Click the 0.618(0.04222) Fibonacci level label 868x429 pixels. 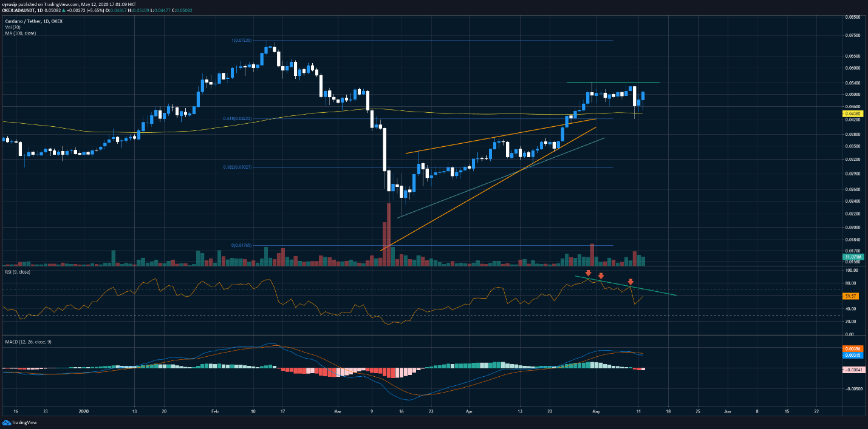238,118
